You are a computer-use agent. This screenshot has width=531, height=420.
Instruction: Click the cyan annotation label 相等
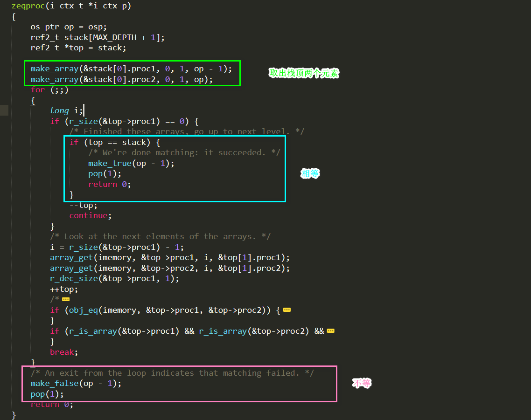tap(310, 174)
